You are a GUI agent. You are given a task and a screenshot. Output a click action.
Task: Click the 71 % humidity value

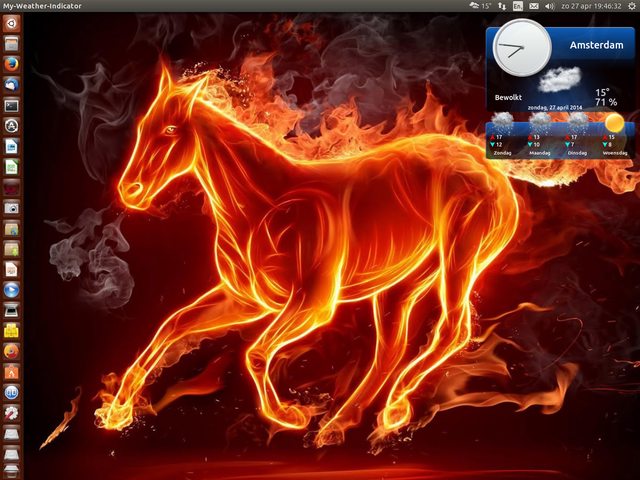606,102
